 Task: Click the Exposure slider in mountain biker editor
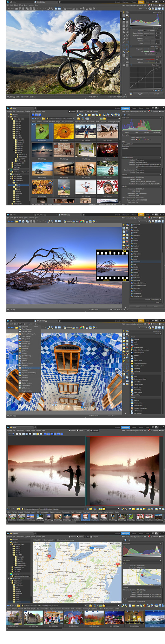(x=149, y=31)
